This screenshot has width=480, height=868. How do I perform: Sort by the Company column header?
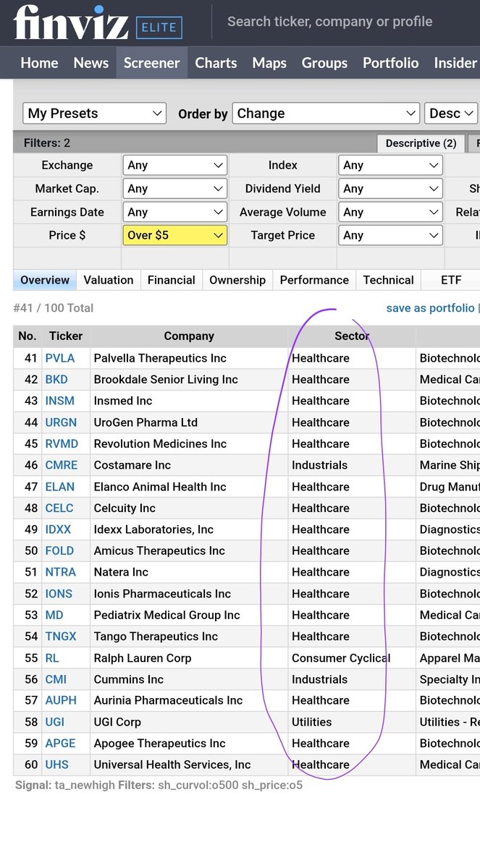(189, 336)
